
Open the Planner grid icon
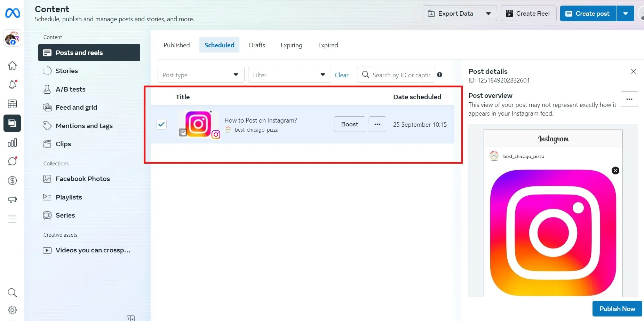(12, 104)
